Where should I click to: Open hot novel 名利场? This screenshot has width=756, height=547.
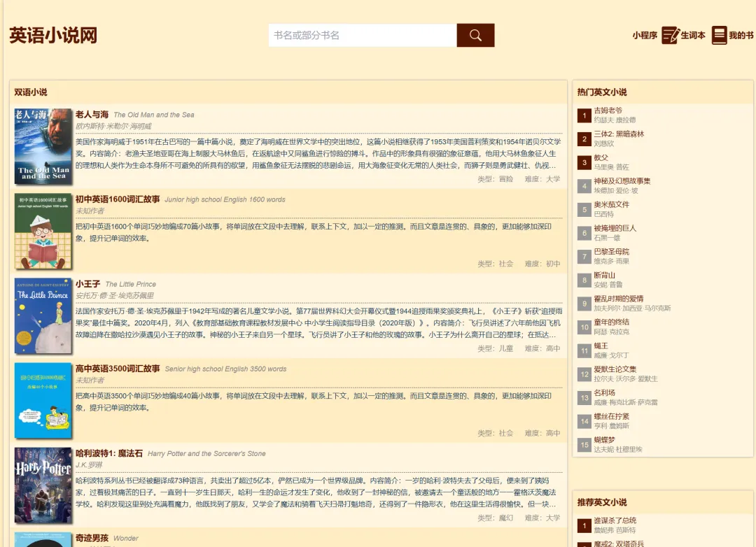(604, 393)
